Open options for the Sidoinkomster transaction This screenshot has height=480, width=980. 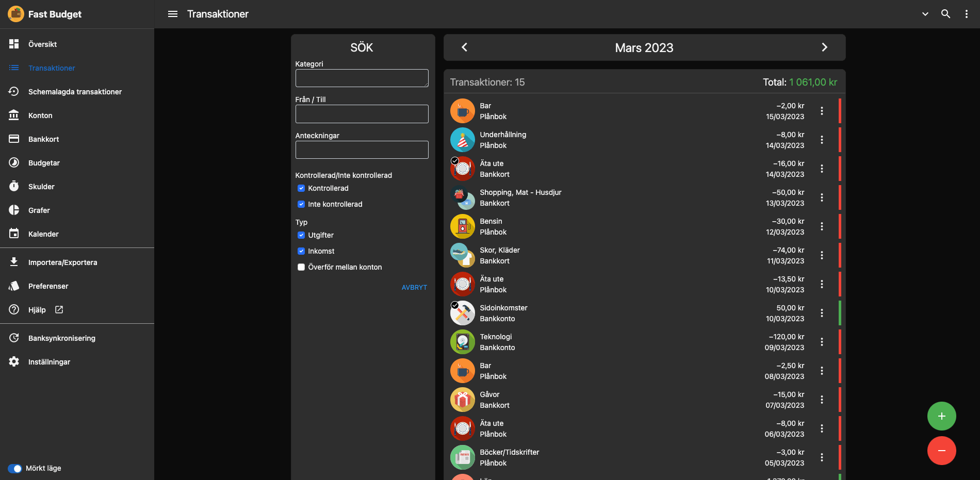822,313
